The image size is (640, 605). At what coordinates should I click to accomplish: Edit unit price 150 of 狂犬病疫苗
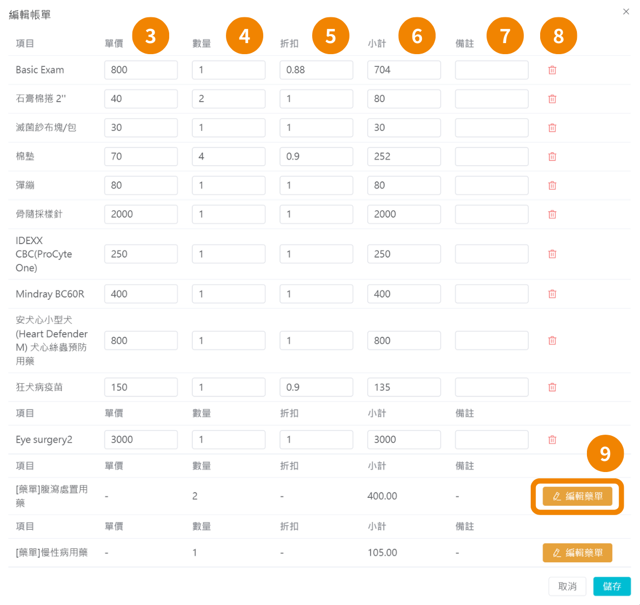141,387
